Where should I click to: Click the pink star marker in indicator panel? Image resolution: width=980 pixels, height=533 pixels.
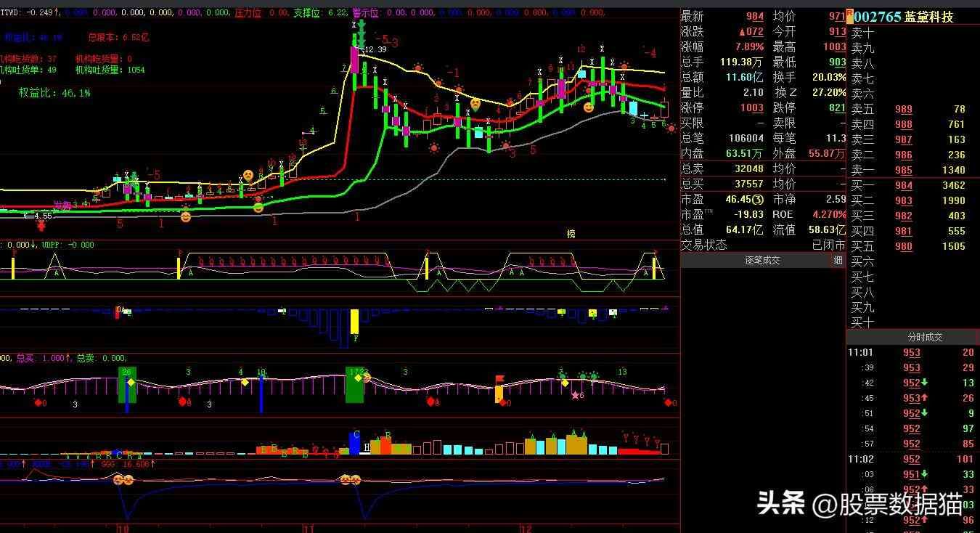coord(576,395)
